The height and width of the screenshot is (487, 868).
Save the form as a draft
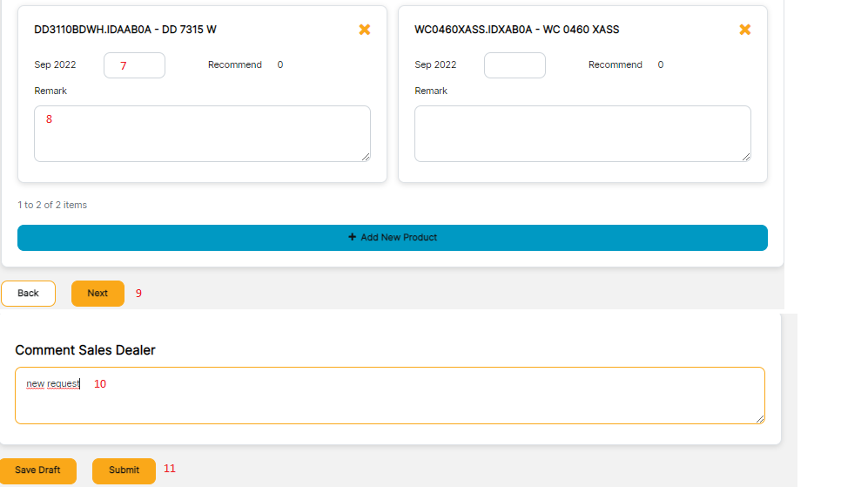37,470
